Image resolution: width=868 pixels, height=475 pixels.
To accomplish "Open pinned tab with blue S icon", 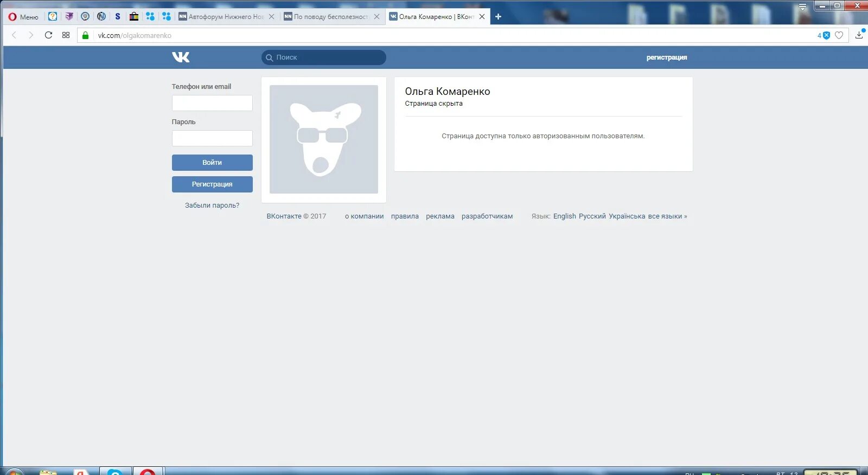I will [x=118, y=16].
